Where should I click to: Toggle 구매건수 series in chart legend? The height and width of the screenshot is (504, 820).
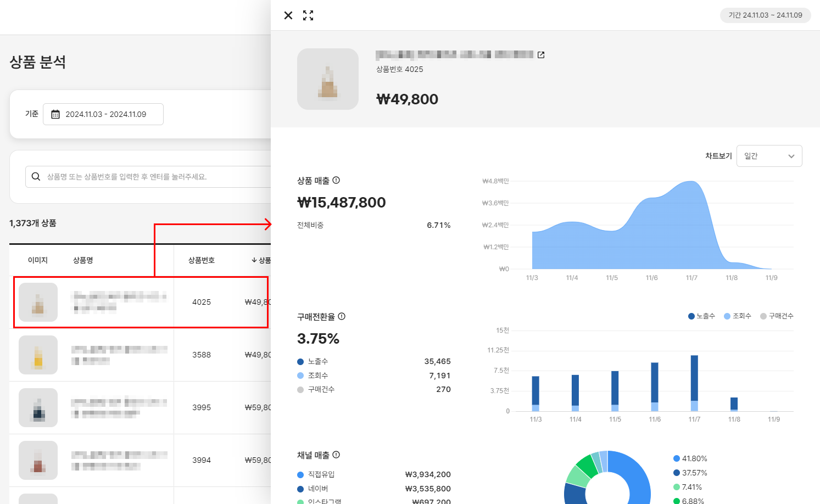[x=777, y=316]
